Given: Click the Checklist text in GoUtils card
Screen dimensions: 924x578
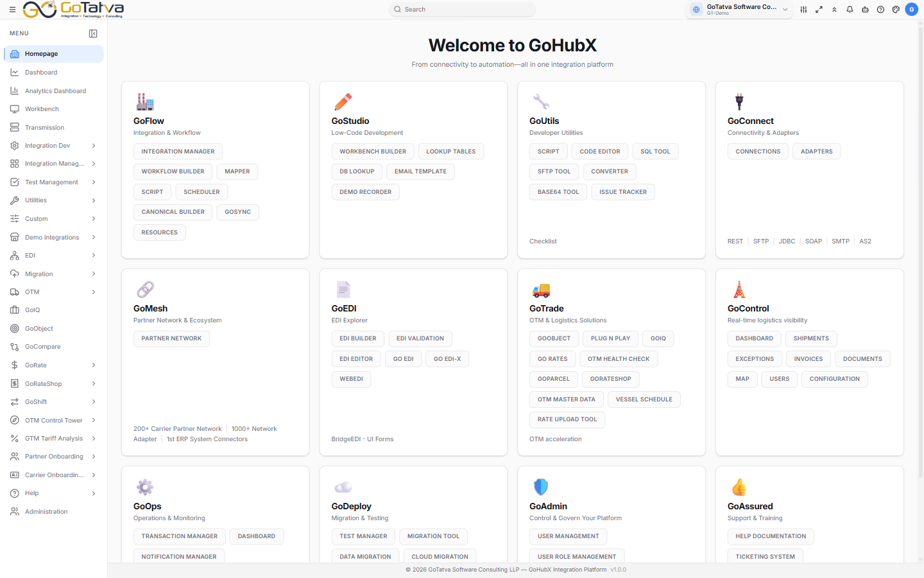Looking at the screenshot, I should click(x=543, y=241).
